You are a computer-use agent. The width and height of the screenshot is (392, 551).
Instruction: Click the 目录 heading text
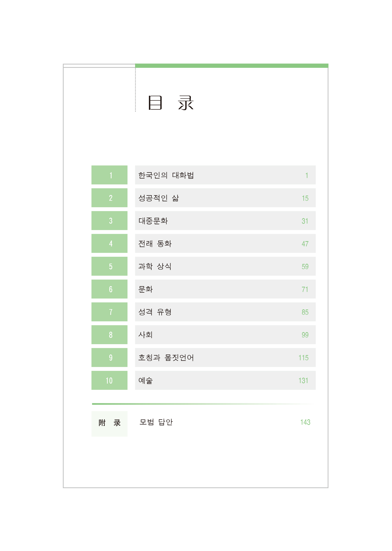pos(171,103)
